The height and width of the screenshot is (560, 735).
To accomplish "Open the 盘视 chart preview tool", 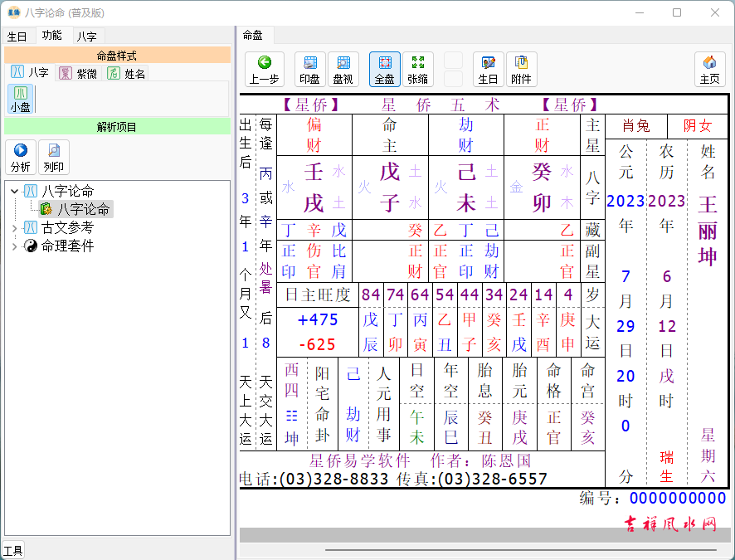I will pos(343,70).
